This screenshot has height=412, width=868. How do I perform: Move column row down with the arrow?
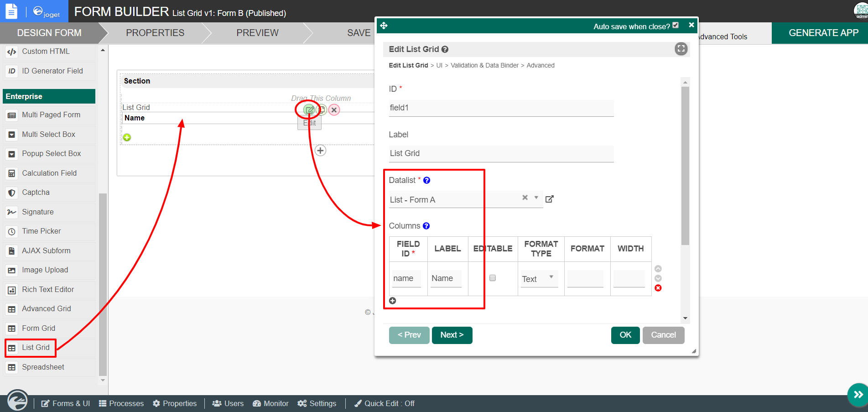[658, 278]
